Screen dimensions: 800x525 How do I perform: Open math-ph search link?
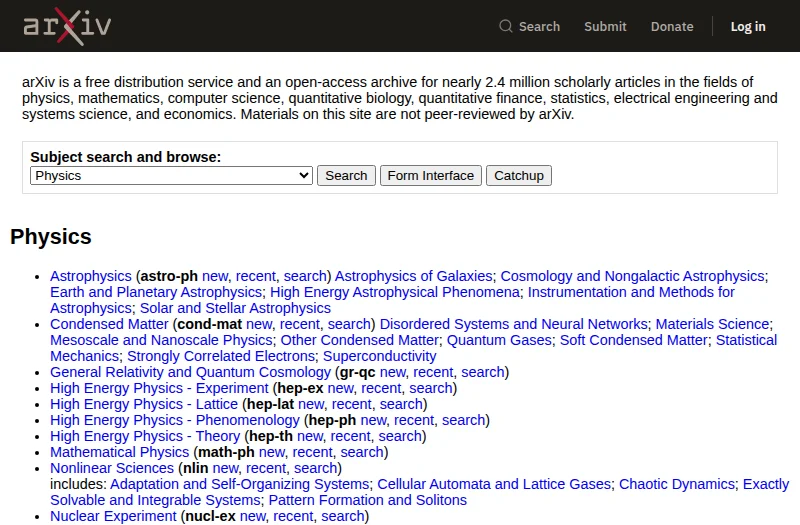pos(362,452)
